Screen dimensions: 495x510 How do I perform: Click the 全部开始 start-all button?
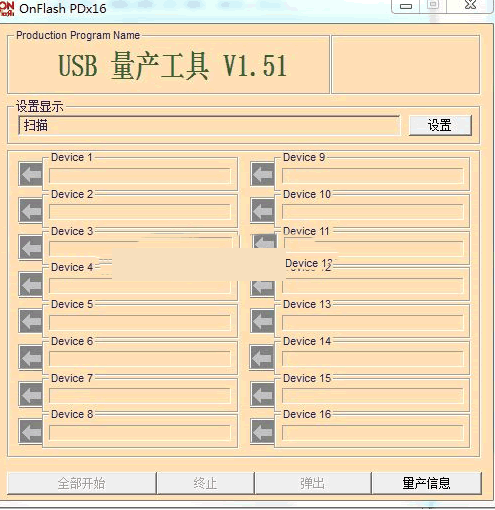point(82,483)
